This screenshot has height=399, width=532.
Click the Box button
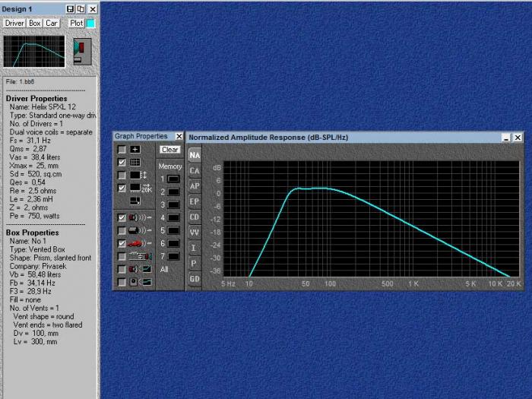click(x=34, y=23)
